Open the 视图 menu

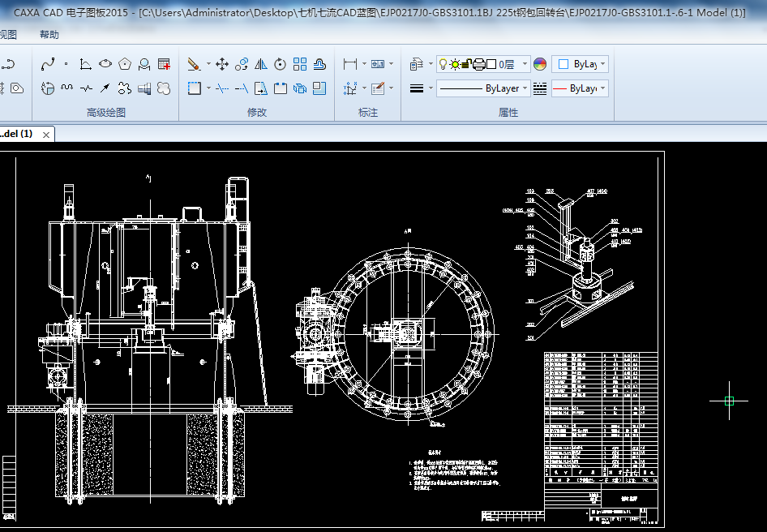8,34
